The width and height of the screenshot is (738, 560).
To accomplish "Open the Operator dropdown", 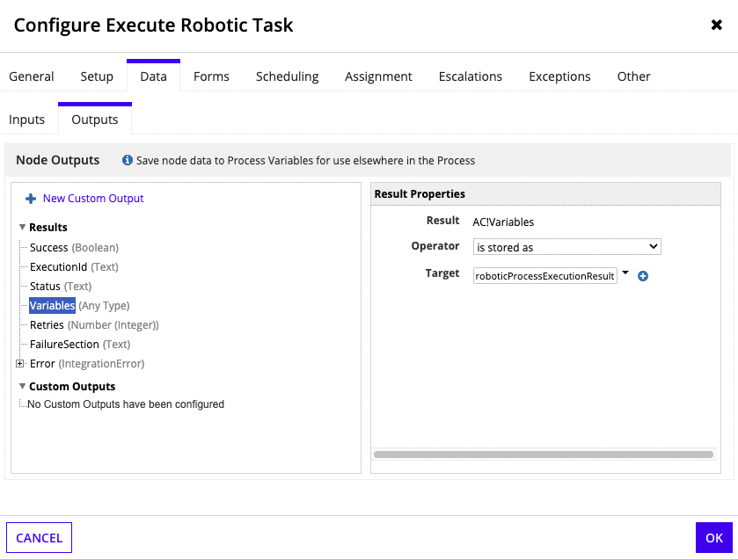I will coord(566,247).
